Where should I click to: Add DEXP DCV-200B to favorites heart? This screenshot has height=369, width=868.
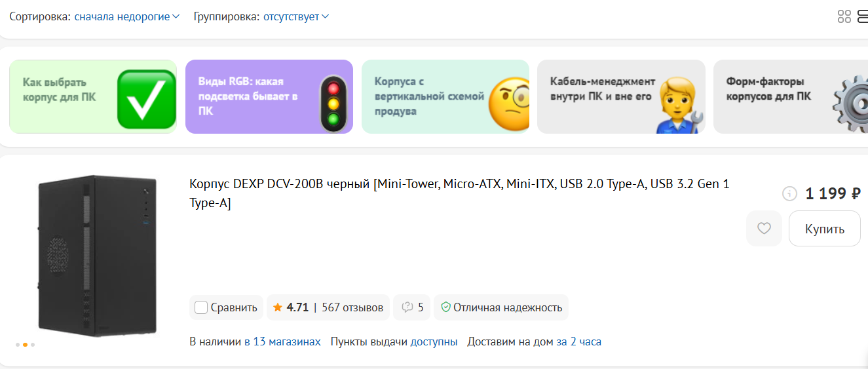(764, 228)
